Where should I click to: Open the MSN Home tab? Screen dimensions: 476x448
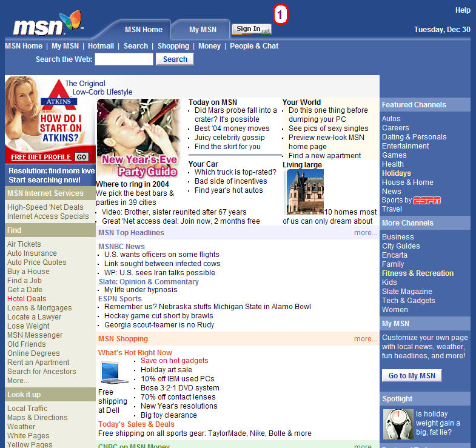coord(144,30)
